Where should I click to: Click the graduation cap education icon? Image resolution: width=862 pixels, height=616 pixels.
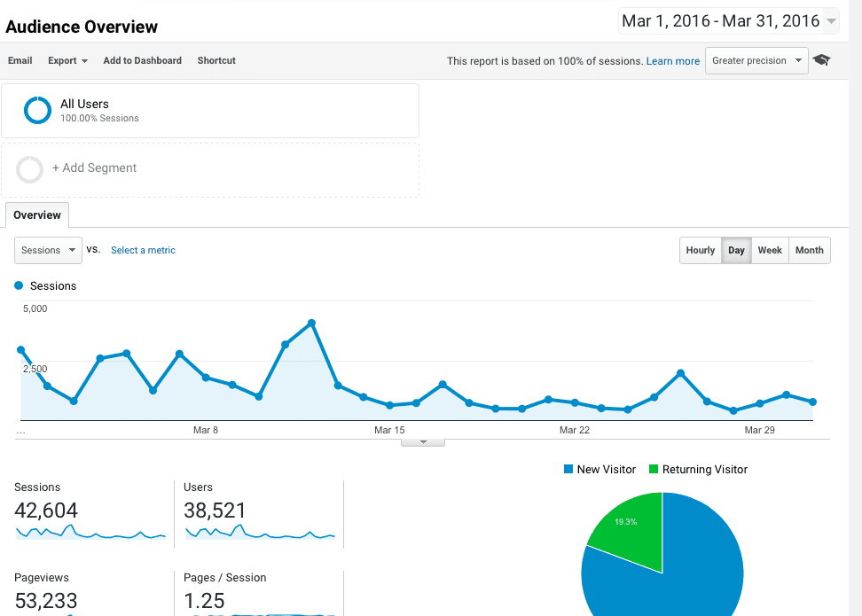click(822, 60)
